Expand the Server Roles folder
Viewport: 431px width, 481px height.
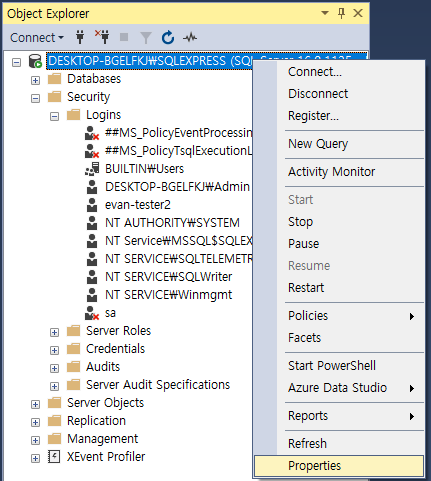click(x=54, y=332)
